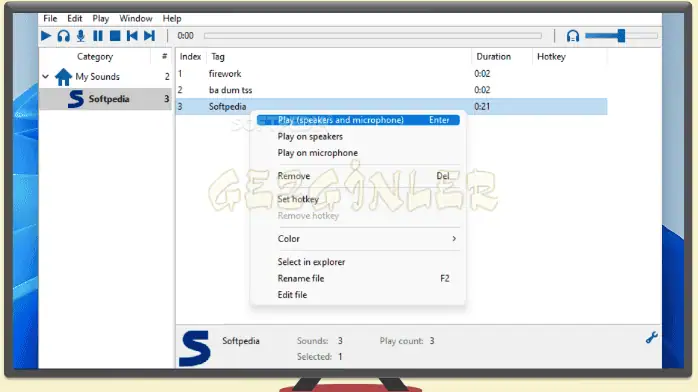The image size is (698, 392).
Task: Open the Color submenu arrow
Action: [454, 238]
